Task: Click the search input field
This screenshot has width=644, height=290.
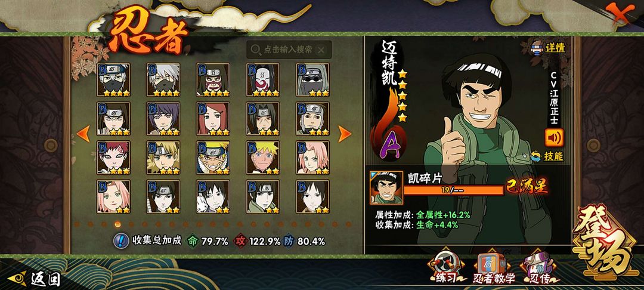Action: (289, 50)
